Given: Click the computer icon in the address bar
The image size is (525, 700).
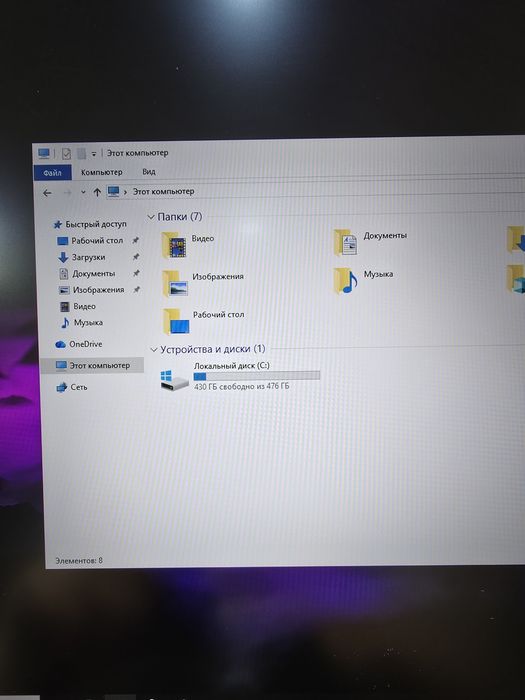Looking at the screenshot, I should tap(113, 192).
